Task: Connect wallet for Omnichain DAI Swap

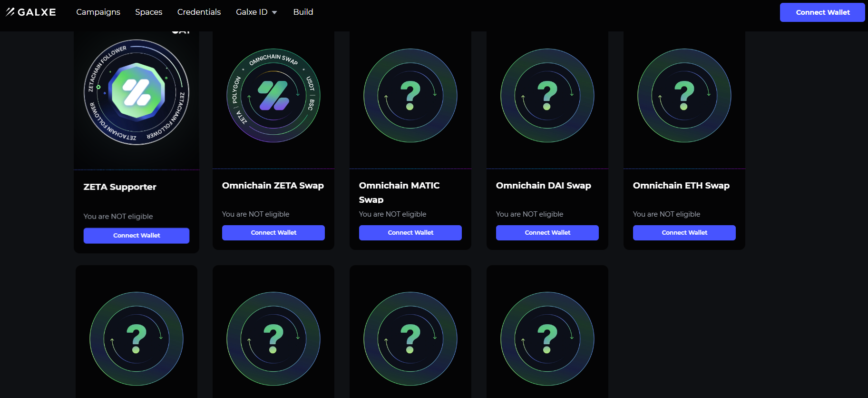Action: click(x=547, y=233)
